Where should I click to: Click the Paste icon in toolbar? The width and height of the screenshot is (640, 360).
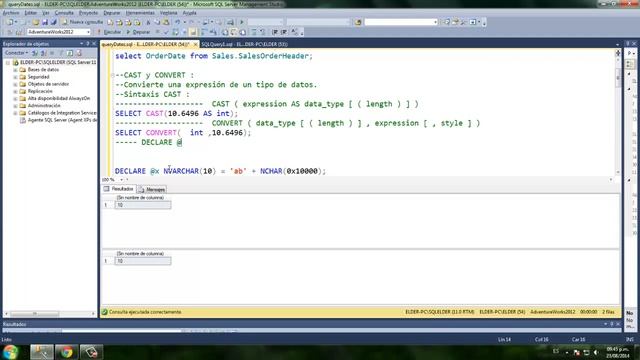point(166,22)
